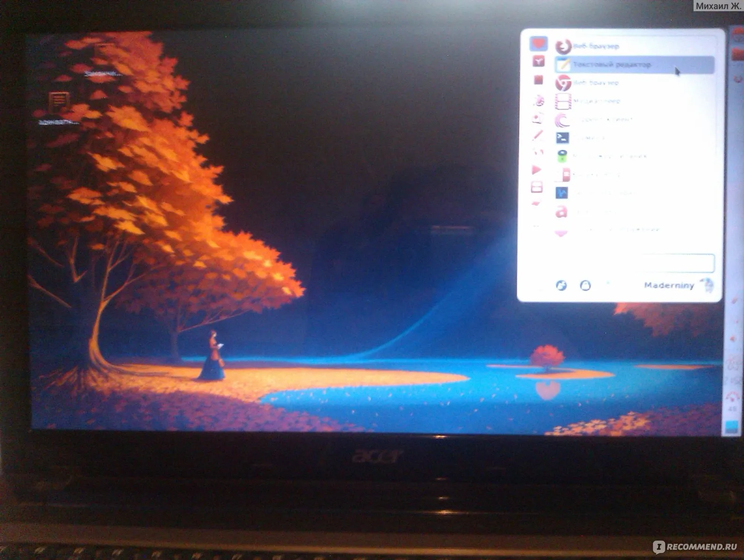
Task: Open the media player filmstrip item
Action: click(633, 101)
